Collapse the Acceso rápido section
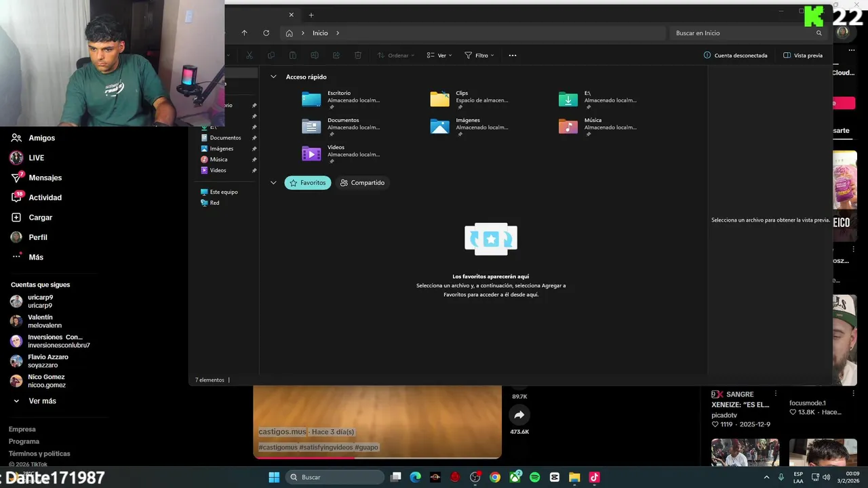 273,77
